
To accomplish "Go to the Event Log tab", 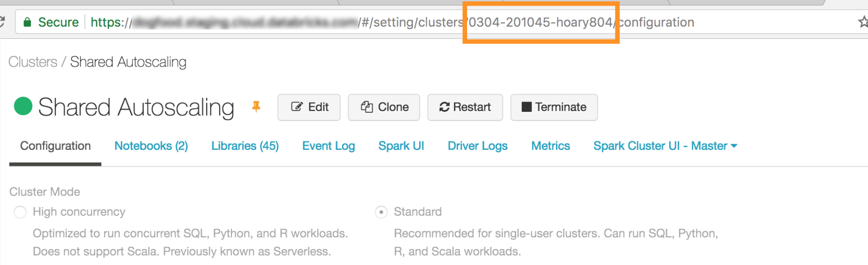I will (x=328, y=146).
